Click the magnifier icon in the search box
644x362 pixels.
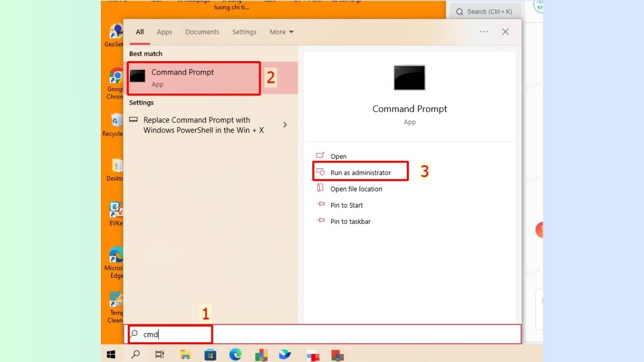click(135, 334)
